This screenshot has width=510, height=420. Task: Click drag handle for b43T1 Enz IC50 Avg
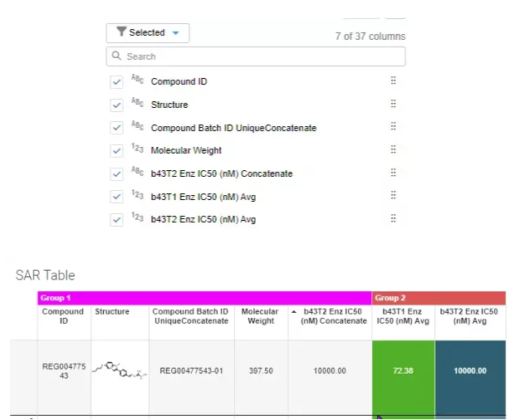393,197
